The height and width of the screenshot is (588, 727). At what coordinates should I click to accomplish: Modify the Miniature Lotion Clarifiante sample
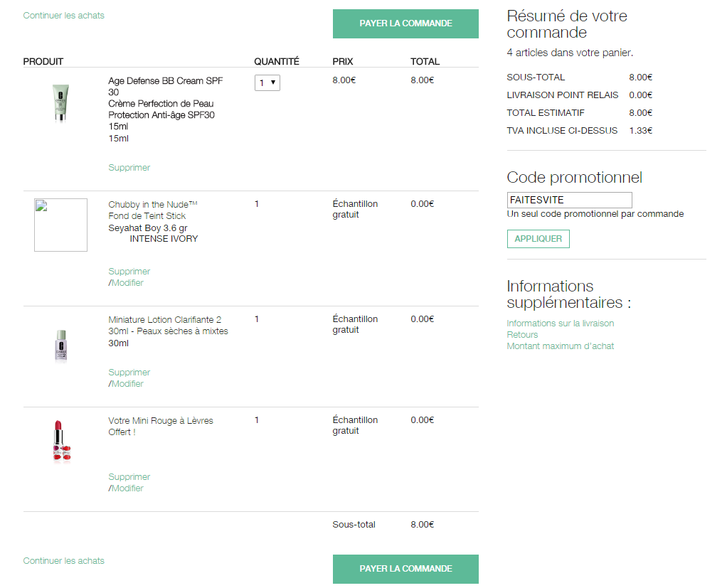tap(127, 384)
